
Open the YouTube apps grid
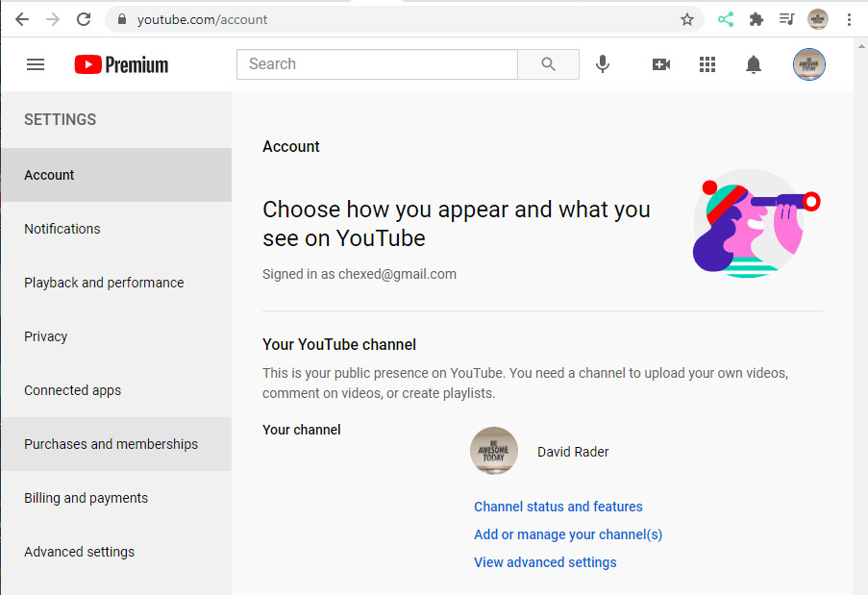coord(707,64)
